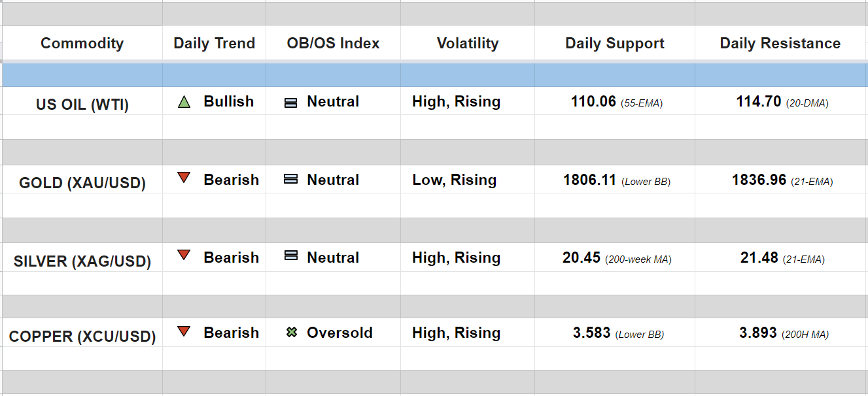The height and width of the screenshot is (396, 868).
Task: Click the neutral bars icon in US Oil row
Action: click(291, 103)
